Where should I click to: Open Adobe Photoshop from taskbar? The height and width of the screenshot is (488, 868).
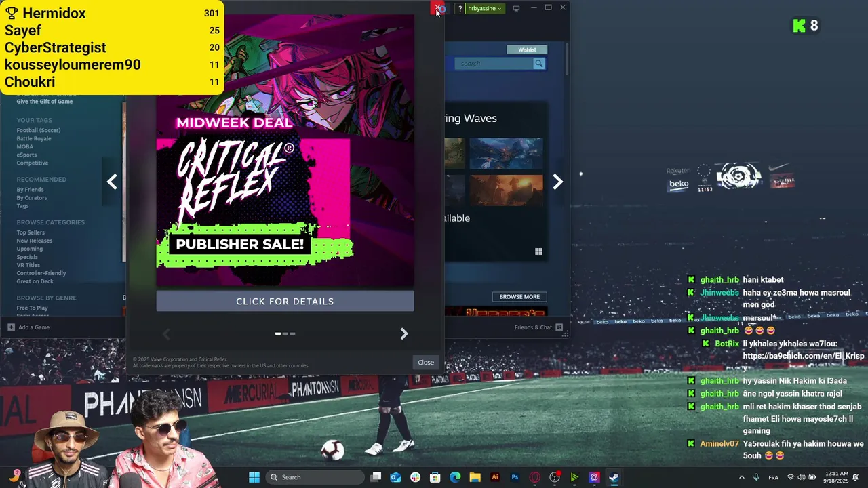pyautogui.click(x=515, y=477)
